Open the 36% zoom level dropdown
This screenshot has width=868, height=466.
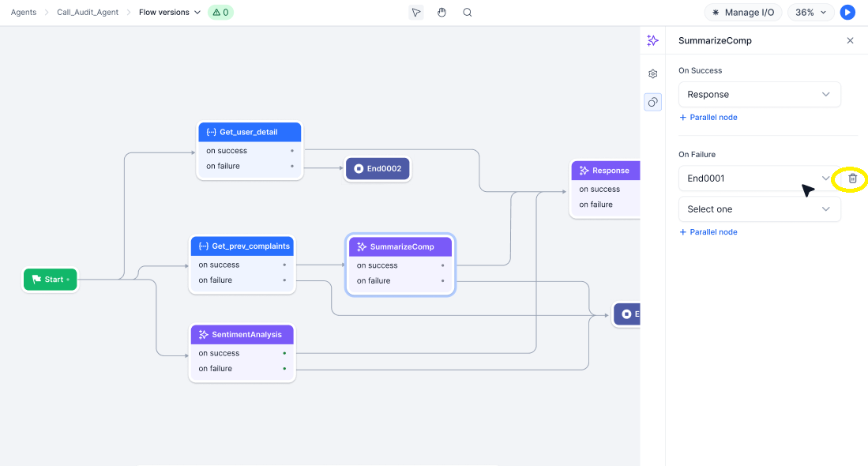coord(810,13)
